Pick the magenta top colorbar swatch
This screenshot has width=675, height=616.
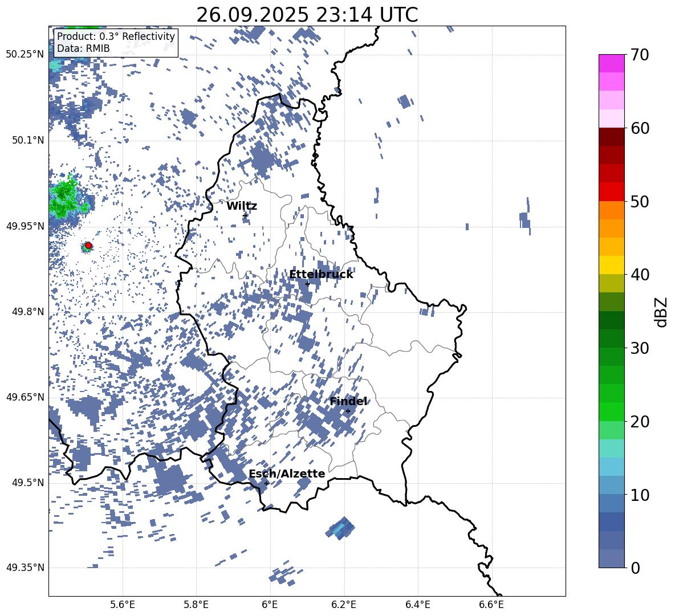[x=611, y=63]
